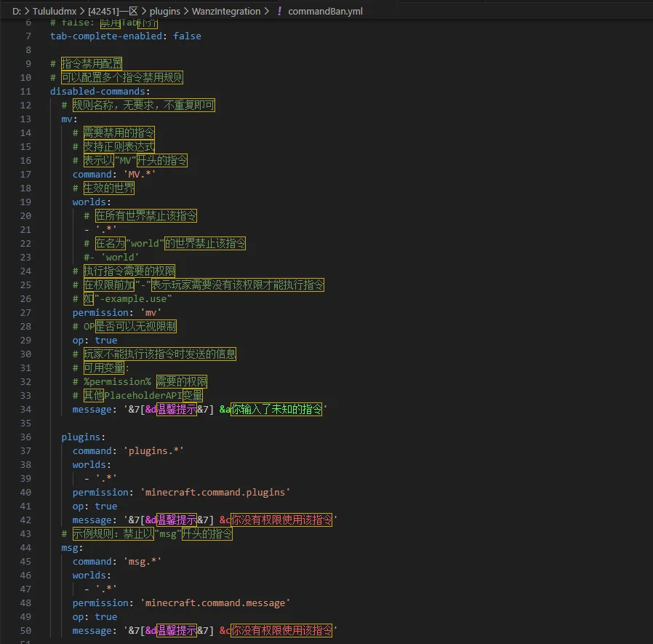Click the '可以配置多个指令禁用规则' comment
The width and height of the screenshot is (653, 644).
(x=122, y=78)
